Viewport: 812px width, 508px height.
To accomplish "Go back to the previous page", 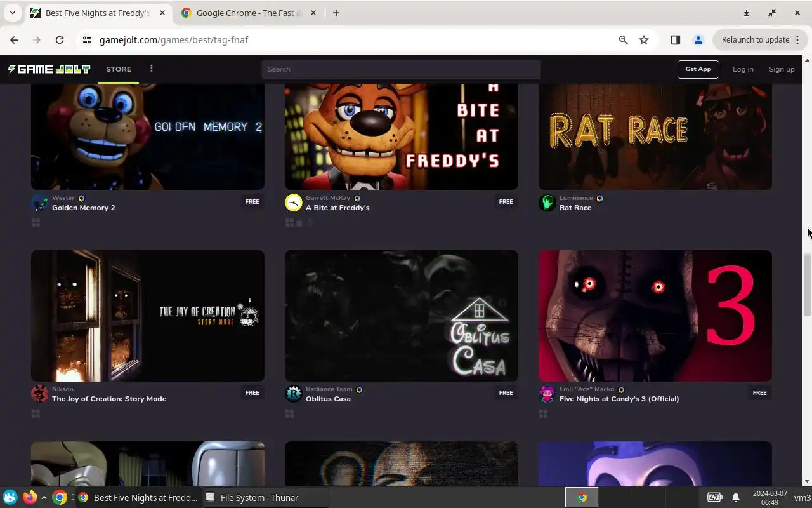I will pos(14,39).
